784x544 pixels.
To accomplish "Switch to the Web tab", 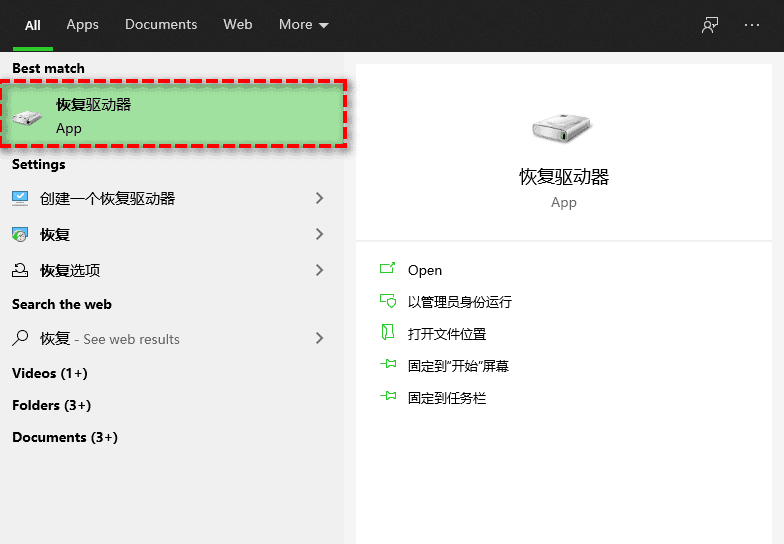I will (x=238, y=24).
